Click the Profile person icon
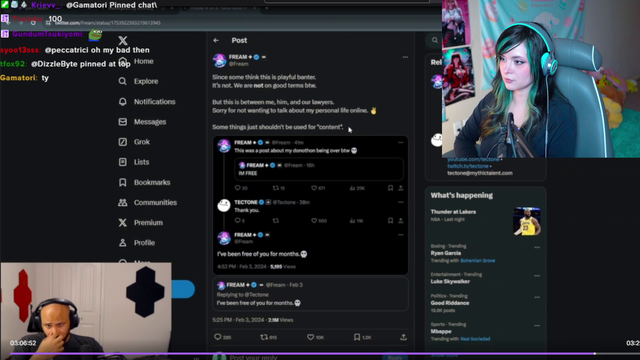The image size is (640, 360). [122, 242]
